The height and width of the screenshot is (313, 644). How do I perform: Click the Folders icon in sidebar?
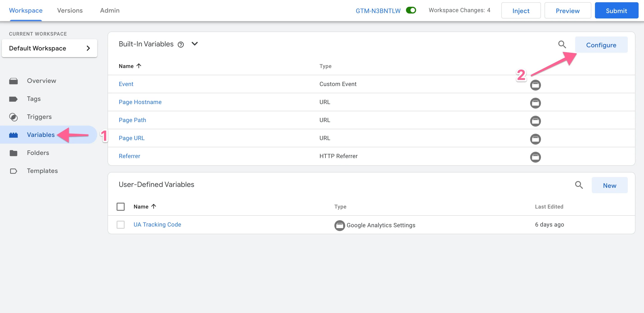pyautogui.click(x=13, y=153)
